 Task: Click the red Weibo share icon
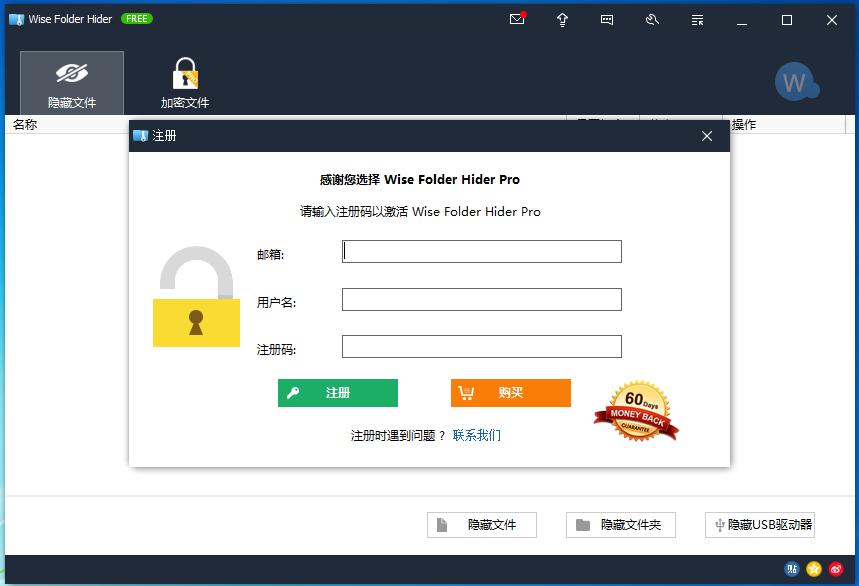pos(835,570)
